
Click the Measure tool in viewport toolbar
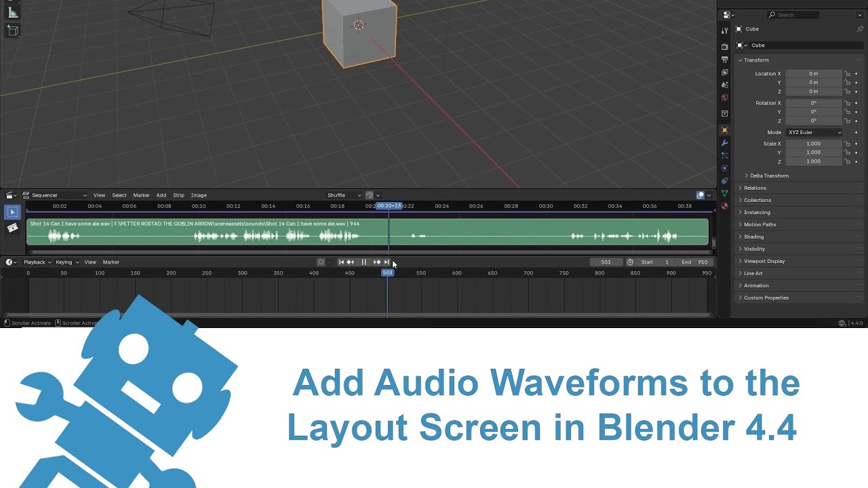(x=12, y=12)
